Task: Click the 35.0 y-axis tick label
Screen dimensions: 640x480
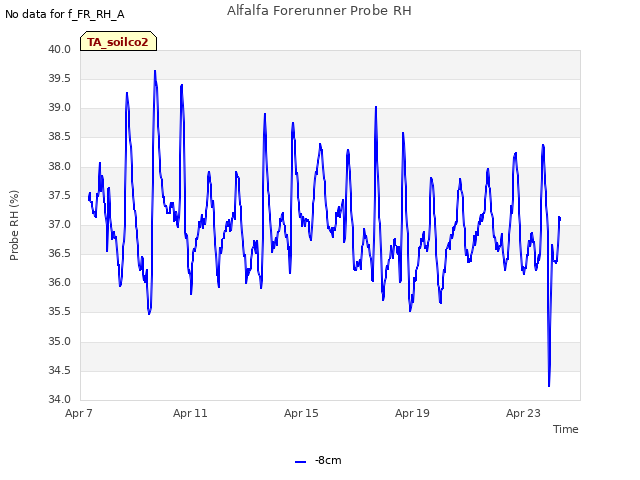Action: point(60,341)
